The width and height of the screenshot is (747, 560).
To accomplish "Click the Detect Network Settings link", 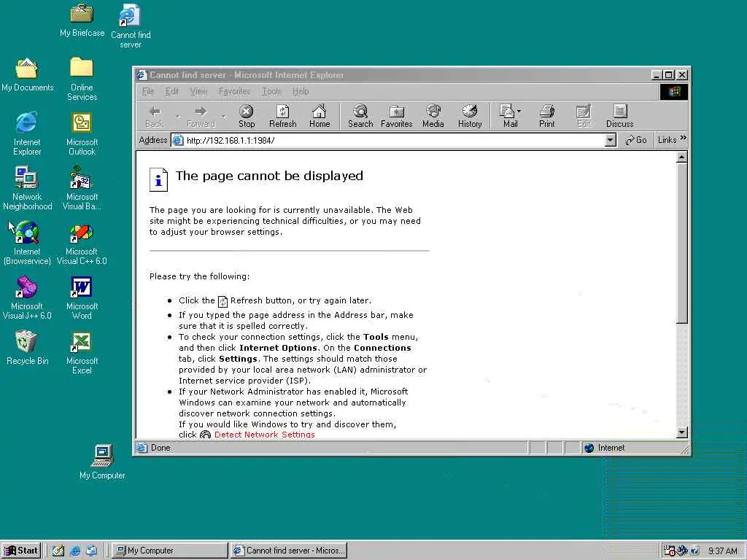I will [x=264, y=435].
